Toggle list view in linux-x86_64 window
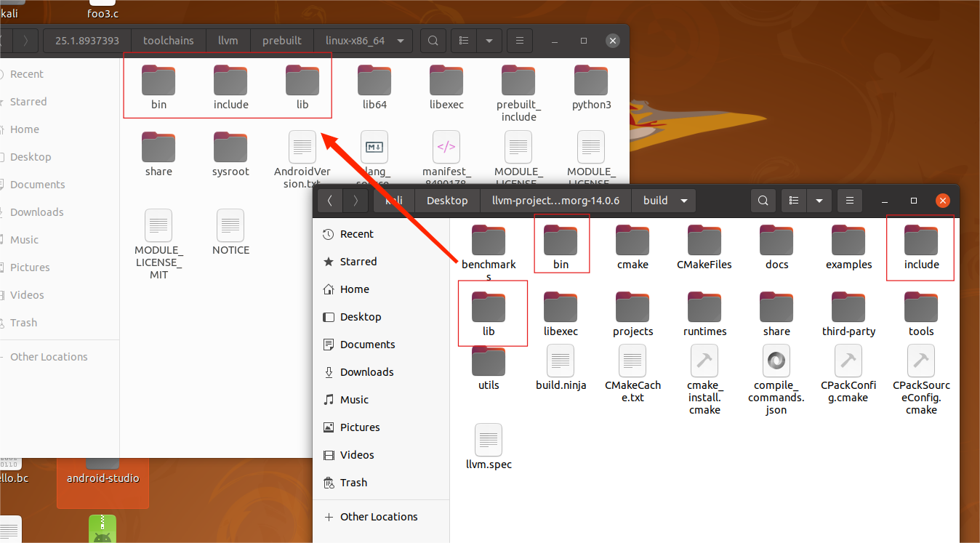 coord(464,41)
